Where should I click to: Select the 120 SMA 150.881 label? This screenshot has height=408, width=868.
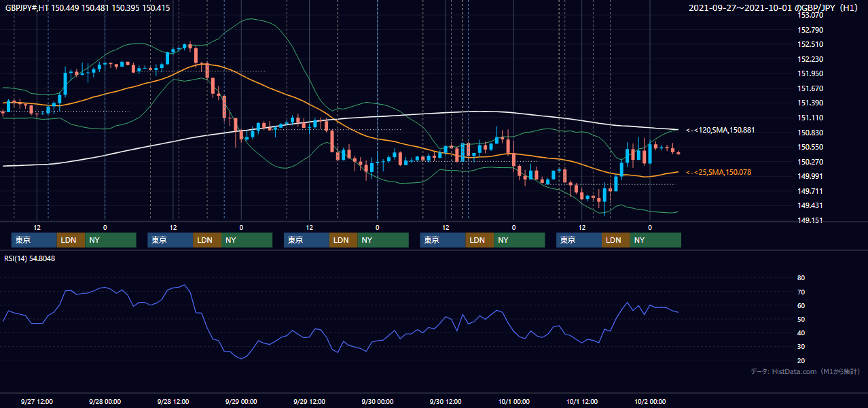click(x=720, y=130)
